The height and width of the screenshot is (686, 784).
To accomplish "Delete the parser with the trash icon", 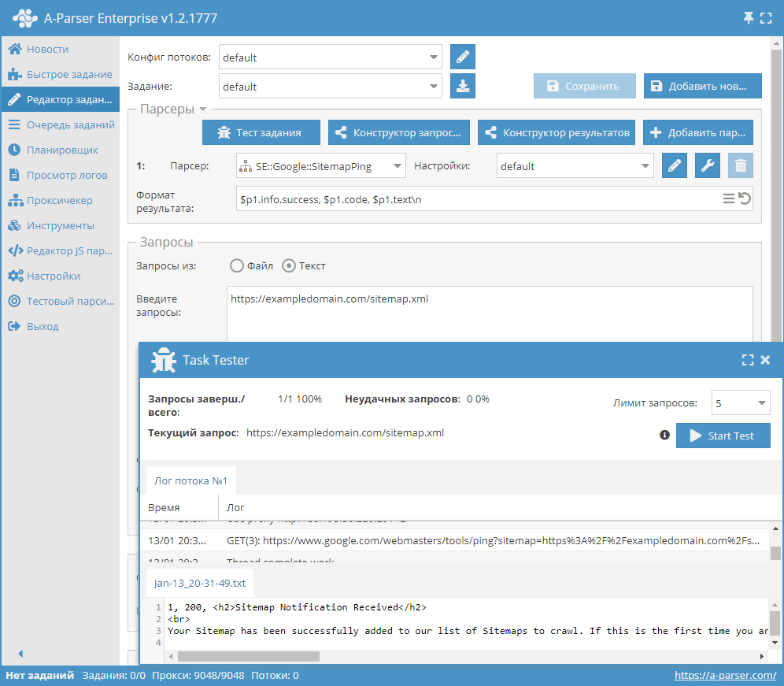I will (x=741, y=165).
